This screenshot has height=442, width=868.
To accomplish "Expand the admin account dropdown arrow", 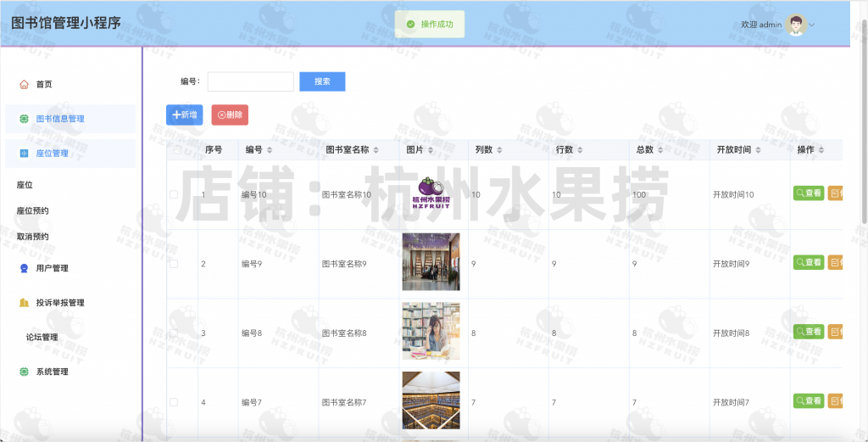I will tap(812, 25).
